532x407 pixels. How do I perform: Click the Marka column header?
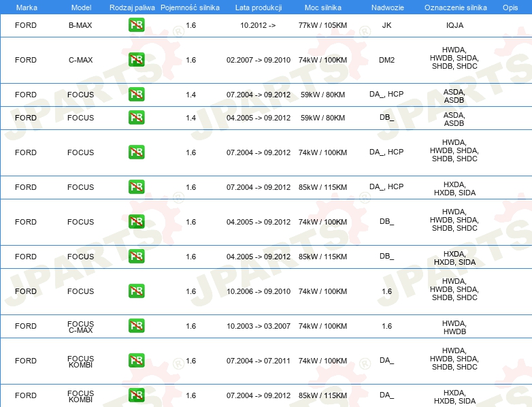tap(27, 7)
